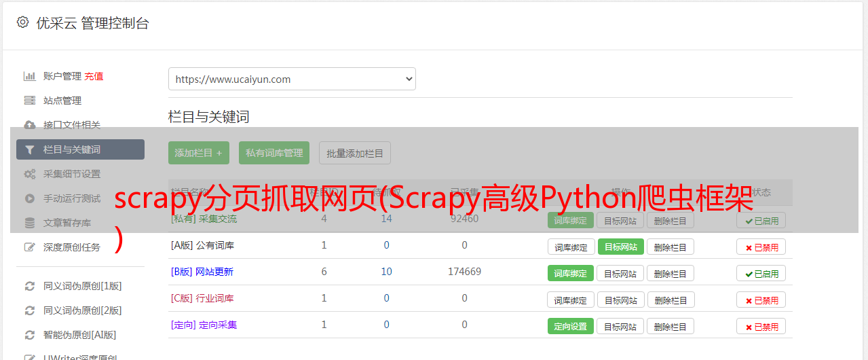Screen dimensions: 868x360
Task: Click 词库绑定 in the 行业词库 row
Action: (x=571, y=300)
